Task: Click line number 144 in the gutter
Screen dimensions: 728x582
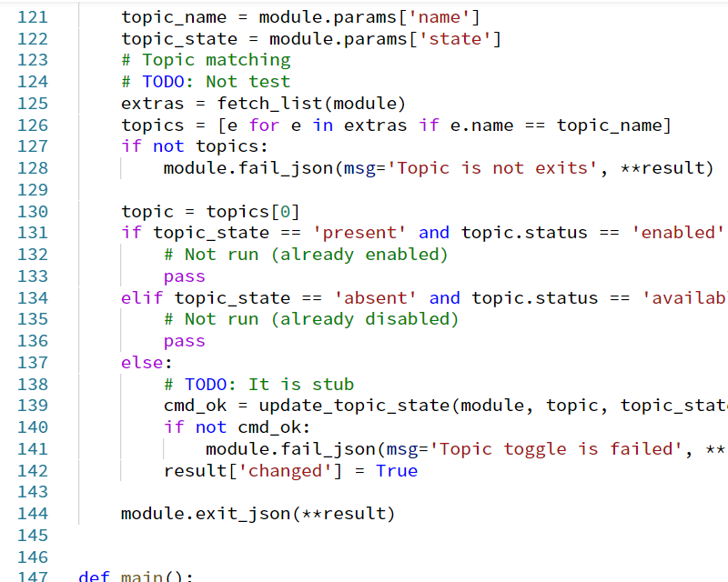Action: pyautogui.click(x=34, y=514)
